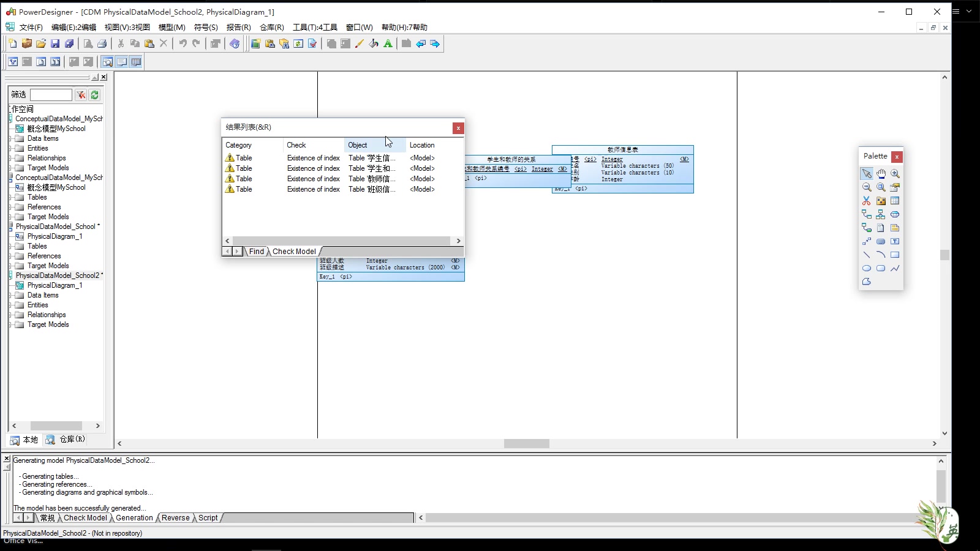Expand the first Relationships folder in tree
Image resolution: width=980 pixels, height=551 pixels.
coord(11,158)
